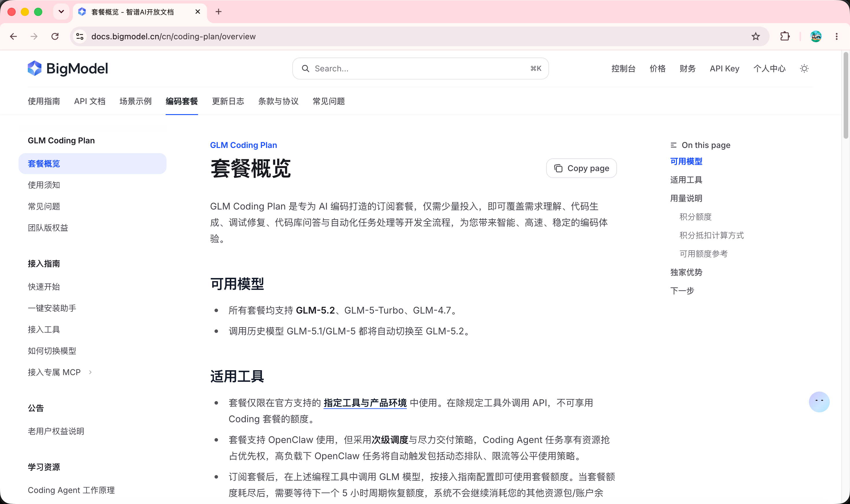Open Coding Agent 工作原理 in the sidebar
Viewport: 850px width, 504px height.
pyautogui.click(x=71, y=490)
